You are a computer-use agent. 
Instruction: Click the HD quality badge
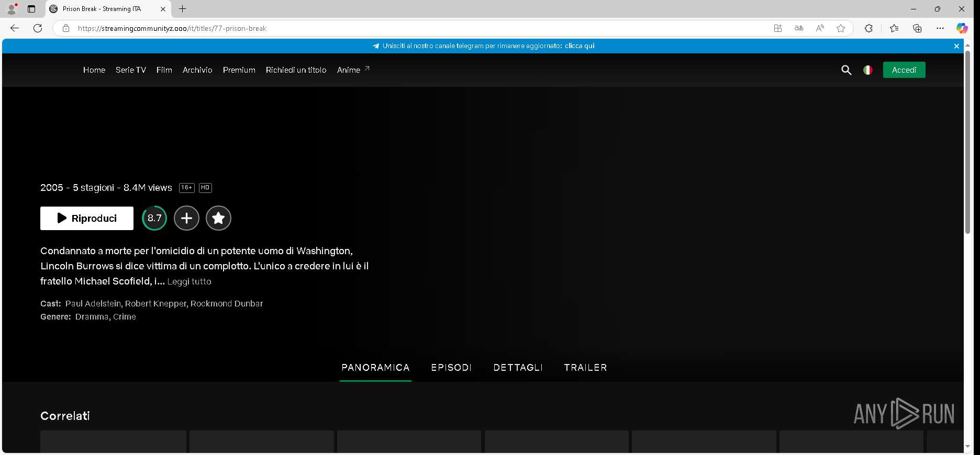[x=205, y=188]
